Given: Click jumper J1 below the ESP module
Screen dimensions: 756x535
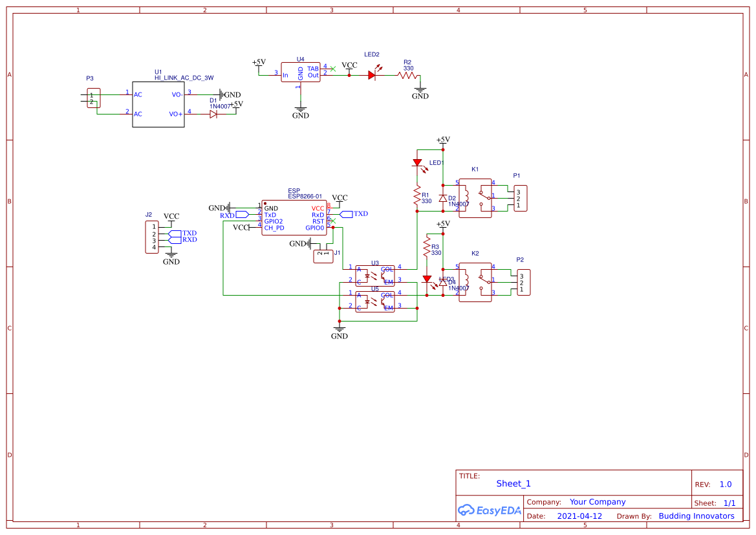Looking at the screenshot, I should tap(323, 255).
